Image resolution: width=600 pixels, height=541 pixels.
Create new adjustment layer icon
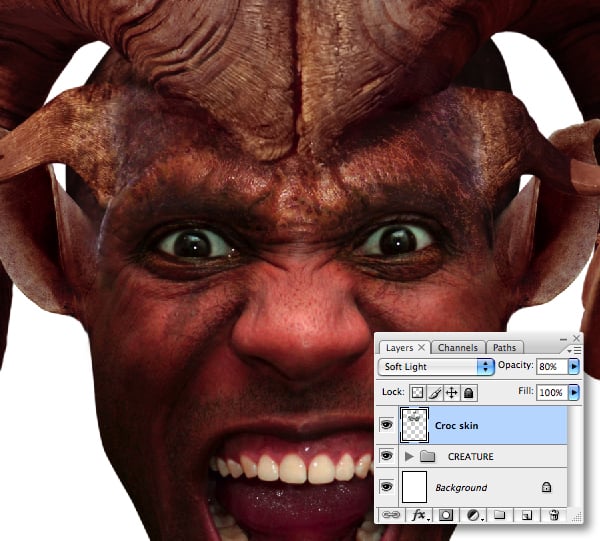[472, 515]
